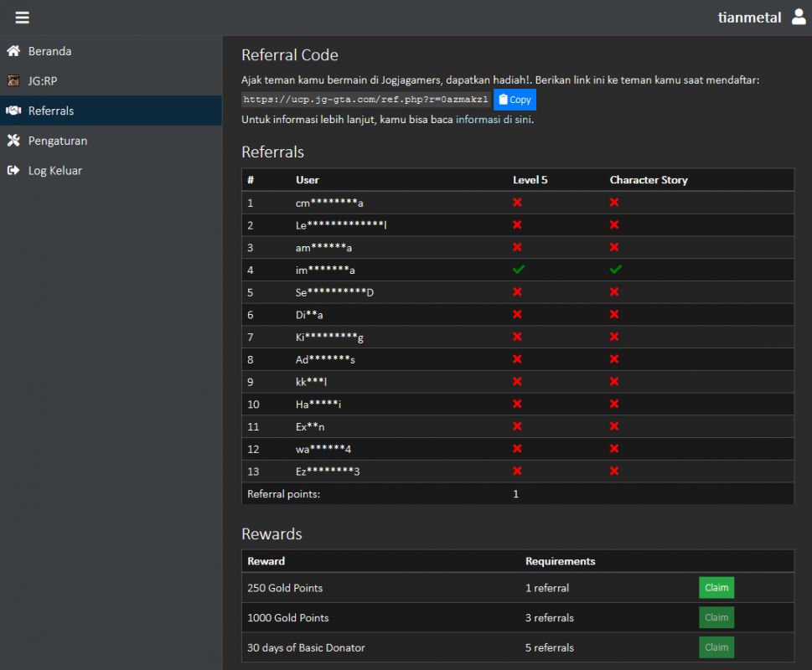Image resolution: width=812 pixels, height=670 pixels.
Task: Select user kk***l in row 9
Action: [311, 382]
